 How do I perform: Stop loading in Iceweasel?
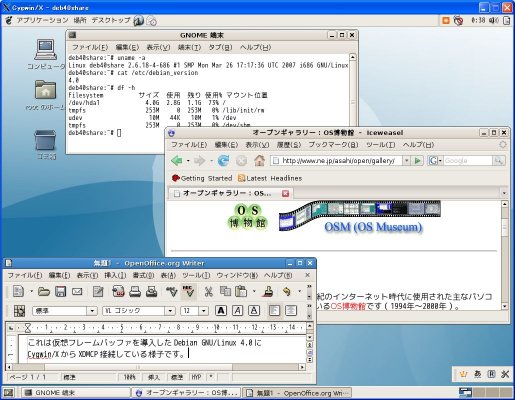241,161
